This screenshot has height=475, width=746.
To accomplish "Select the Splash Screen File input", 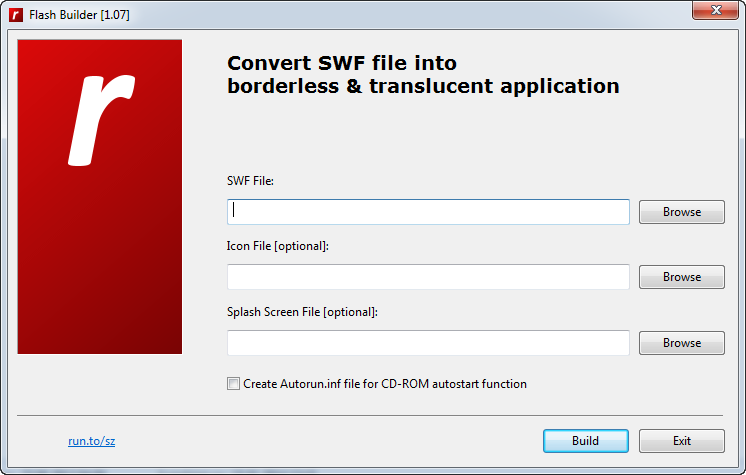I will [428, 343].
